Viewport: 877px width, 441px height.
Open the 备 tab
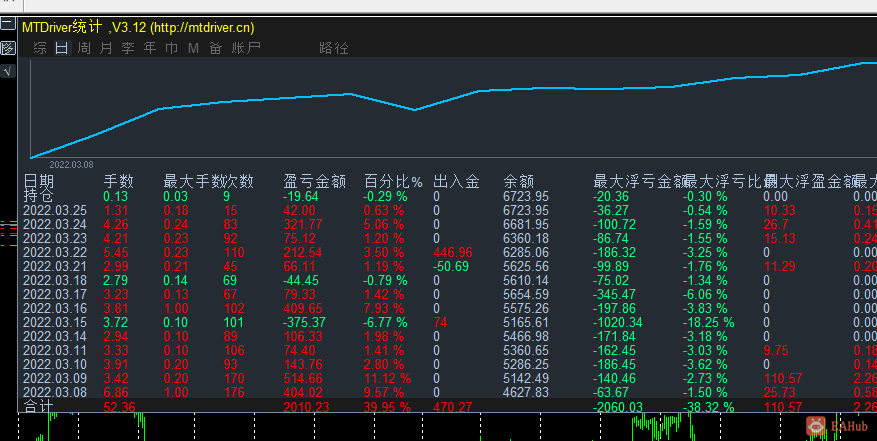[216, 48]
